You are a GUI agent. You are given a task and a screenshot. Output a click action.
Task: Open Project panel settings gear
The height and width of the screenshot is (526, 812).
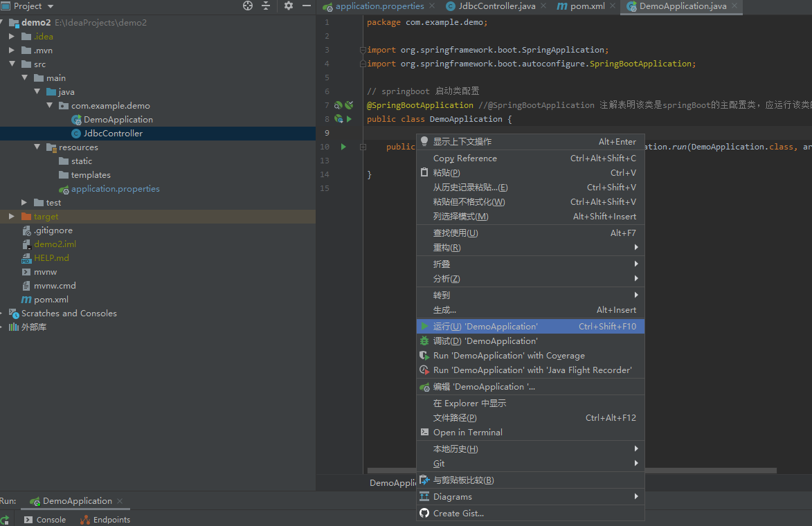point(289,6)
